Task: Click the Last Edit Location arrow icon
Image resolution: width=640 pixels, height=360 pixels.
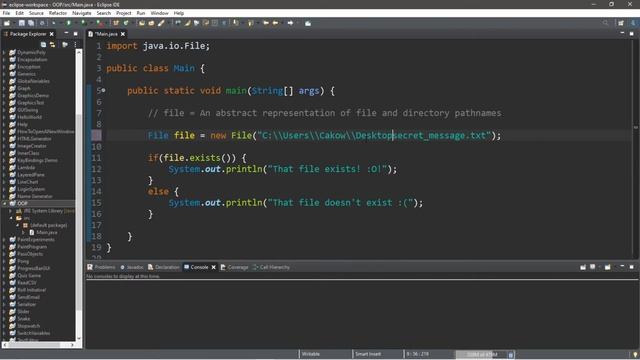Action: [x=266, y=23]
